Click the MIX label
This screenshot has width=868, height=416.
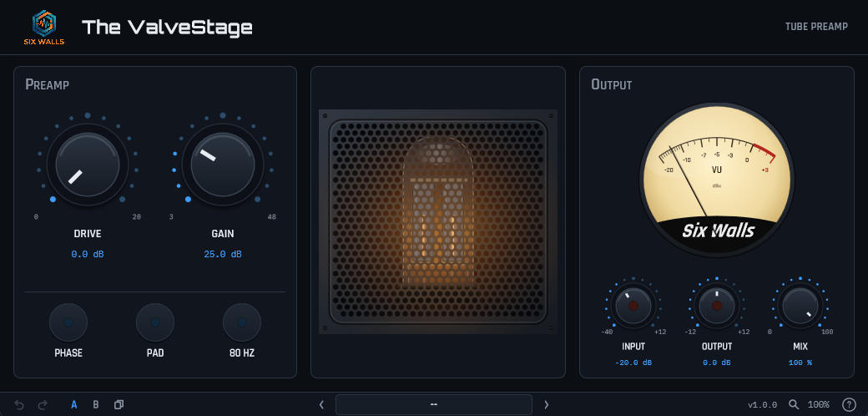(800, 347)
